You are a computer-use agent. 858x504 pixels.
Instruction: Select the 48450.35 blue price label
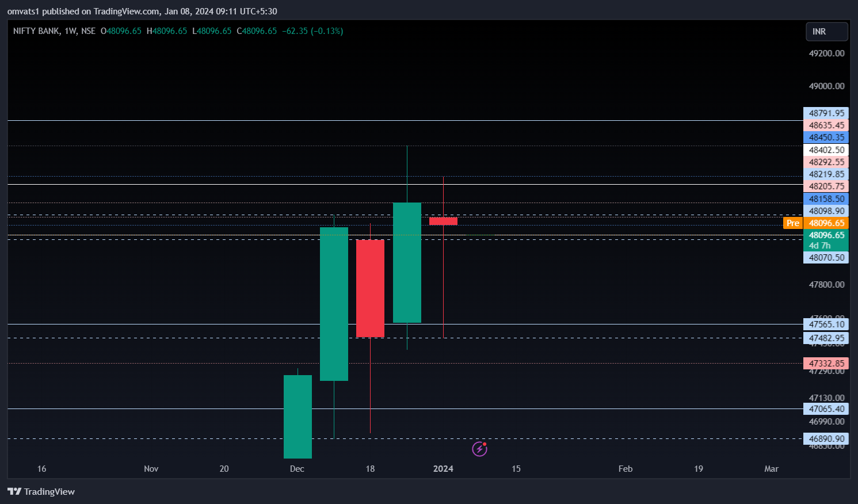tap(826, 138)
